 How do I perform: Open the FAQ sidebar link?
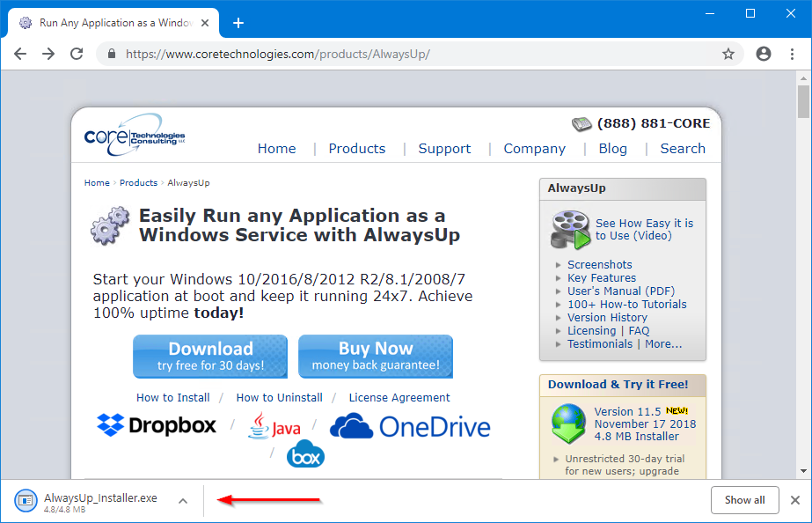[x=639, y=331]
